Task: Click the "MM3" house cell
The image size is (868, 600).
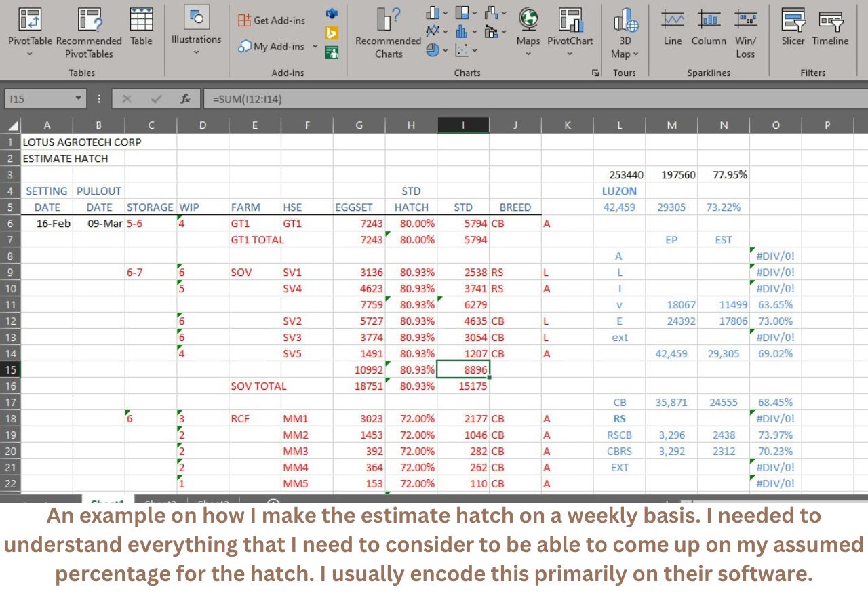Action: (307, 451)
